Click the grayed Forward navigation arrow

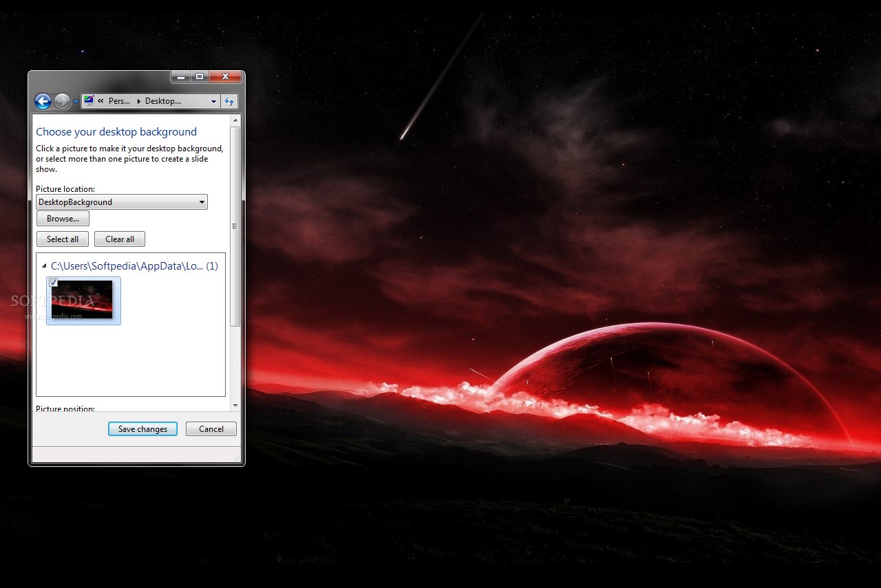pos(62,102)
